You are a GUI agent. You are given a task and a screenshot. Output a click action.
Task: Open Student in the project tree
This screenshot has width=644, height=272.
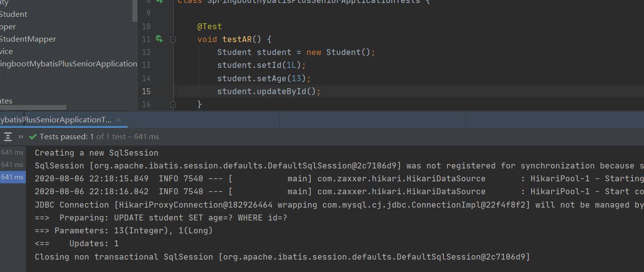coord(13,14)
